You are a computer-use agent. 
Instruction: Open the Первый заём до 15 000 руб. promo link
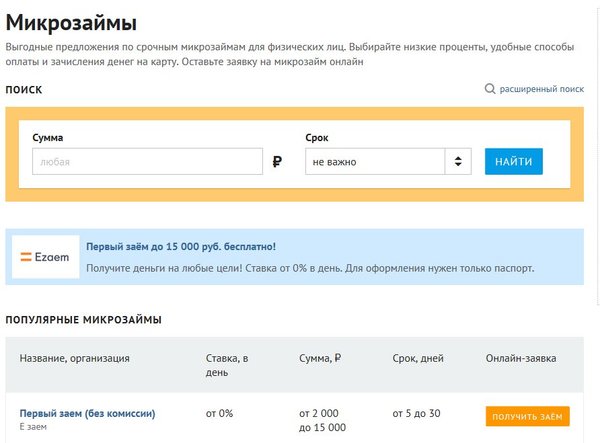[x=181, y=247]
